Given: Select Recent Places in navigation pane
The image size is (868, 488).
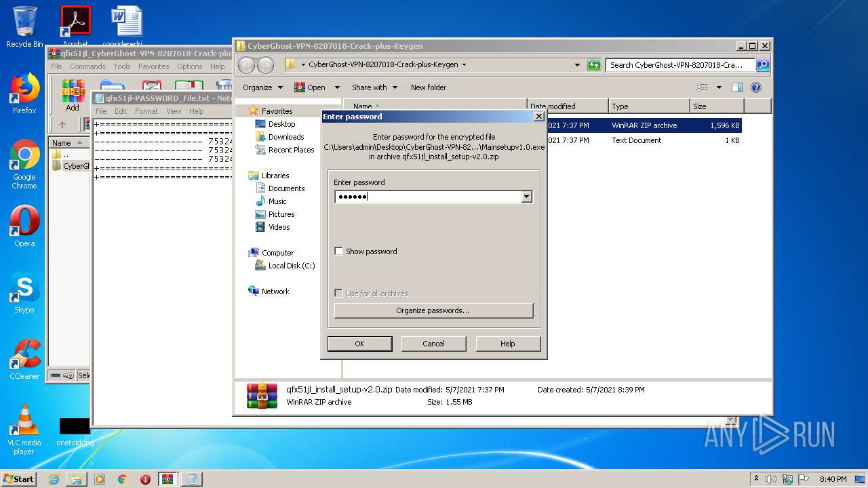Looking at the screenshot, I should pos(291,150).
